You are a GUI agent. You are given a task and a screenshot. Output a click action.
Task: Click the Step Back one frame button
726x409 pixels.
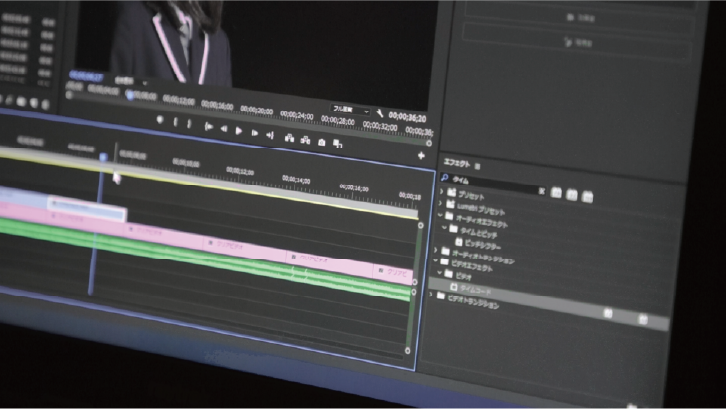(x=223, y=129)
